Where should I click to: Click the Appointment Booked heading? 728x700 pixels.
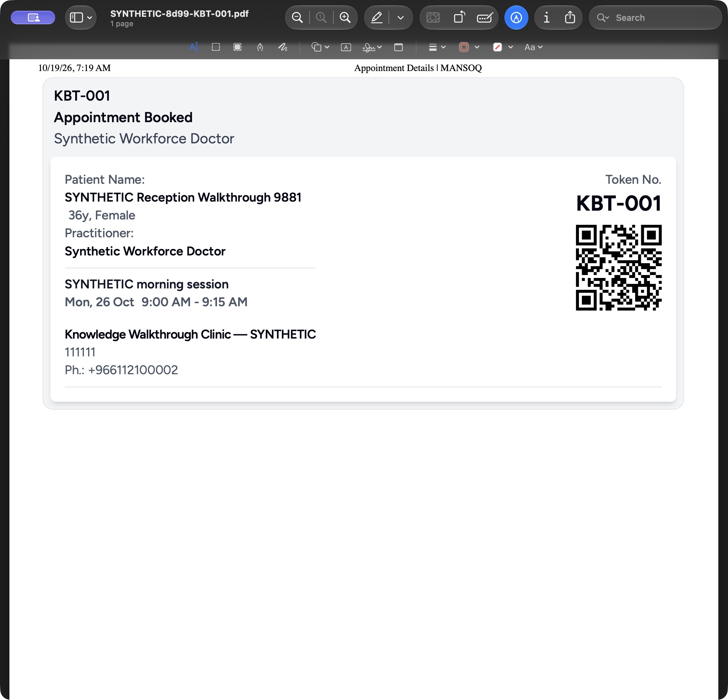pos(123,117)
